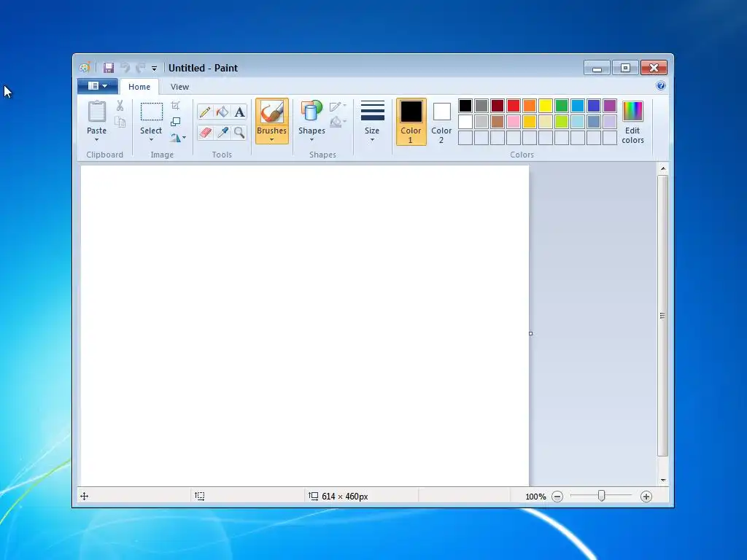Click the dashed Select rectangle icon

152,112
